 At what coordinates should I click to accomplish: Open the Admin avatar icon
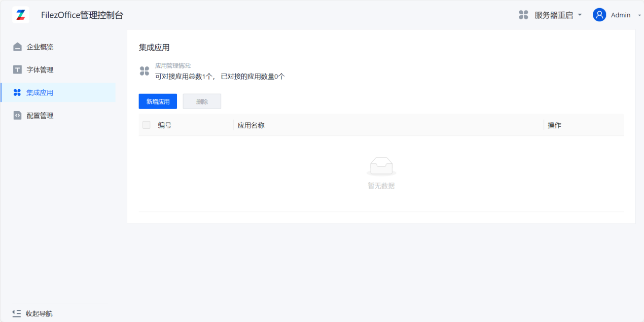pyautogui.click(x=598, y=15)
